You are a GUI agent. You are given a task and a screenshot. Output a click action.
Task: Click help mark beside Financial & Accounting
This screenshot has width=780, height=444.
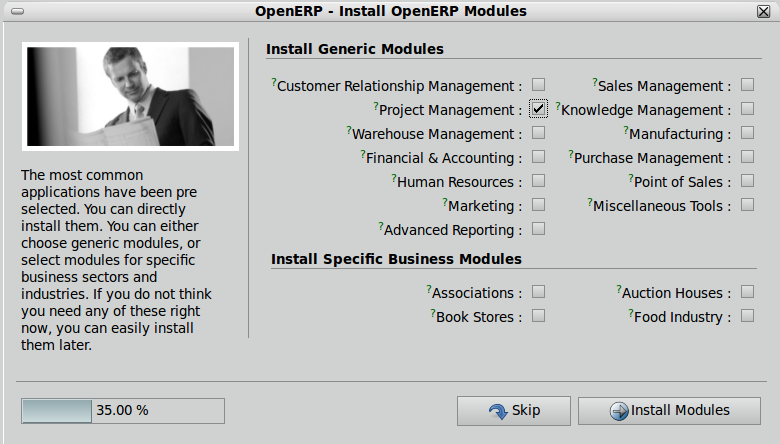[x=363, y=155]
